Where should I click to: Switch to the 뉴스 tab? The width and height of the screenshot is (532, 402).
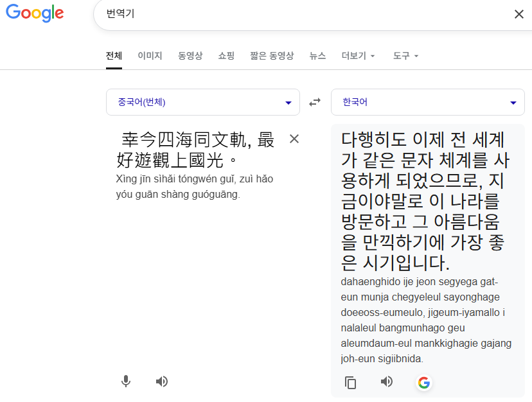pos(317,56)
